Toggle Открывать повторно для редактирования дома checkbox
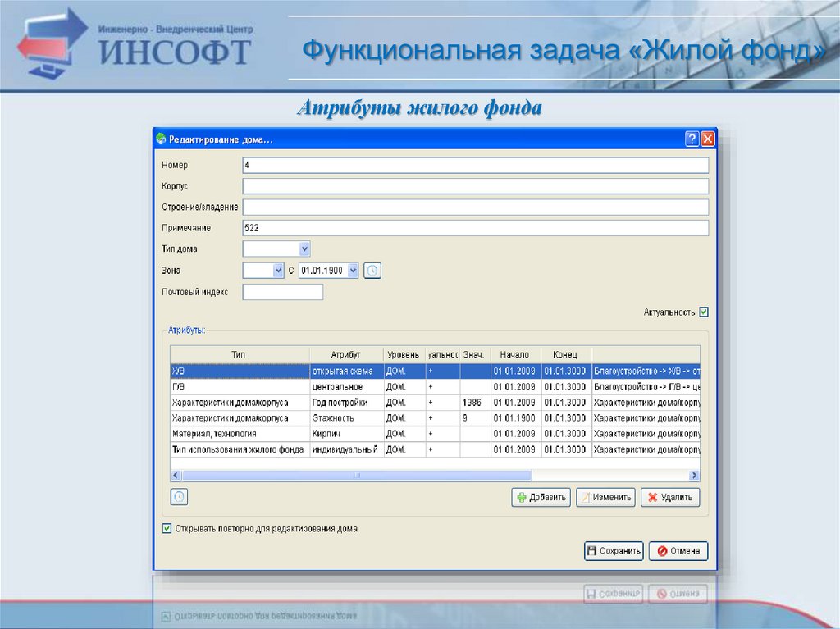The height and width of the screenshot is (629, 840). click(167, 528)
